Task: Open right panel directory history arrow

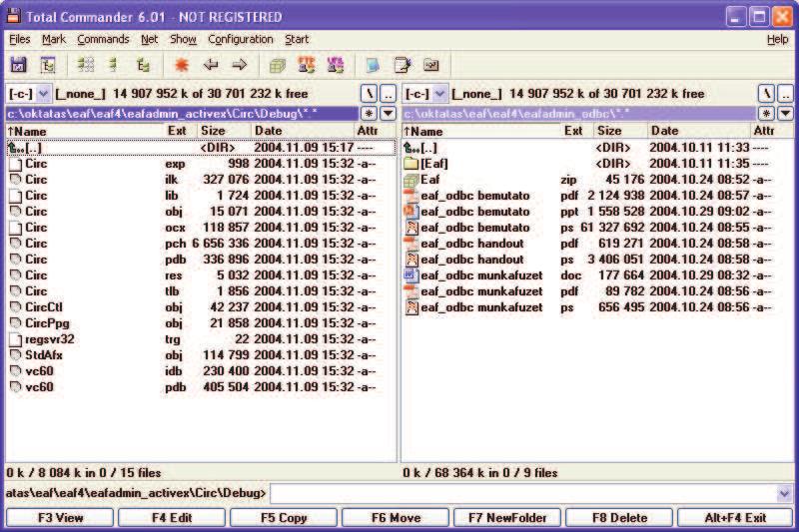Action: pos(786,113)
